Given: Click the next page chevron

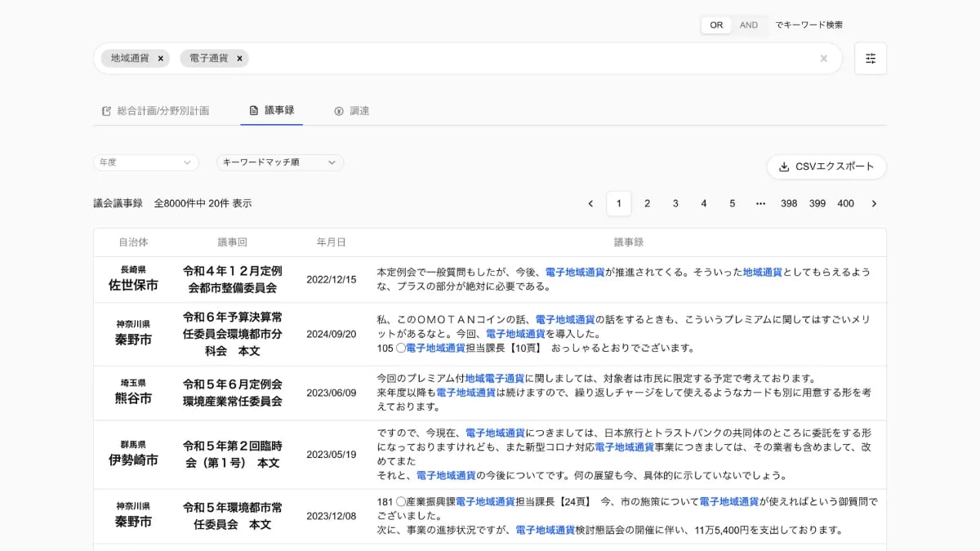Looking at the screenshot, I should [x=874, y=203].
